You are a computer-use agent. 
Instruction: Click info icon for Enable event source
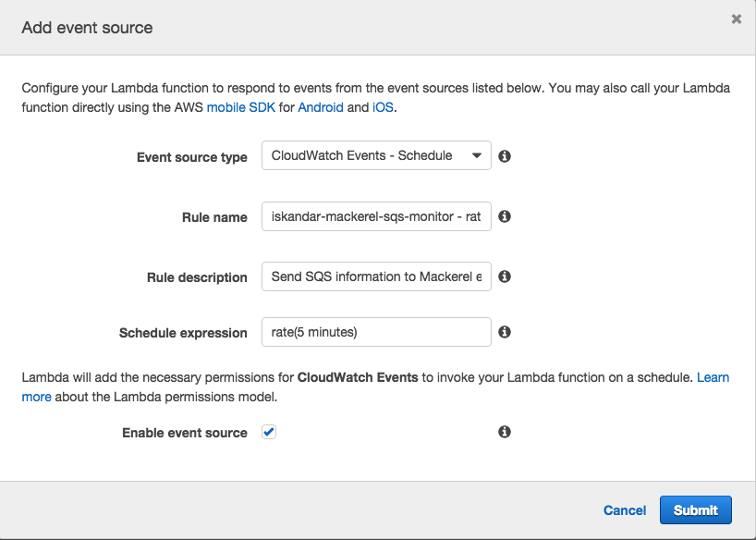pyautogui.click(x=505, y=432)
